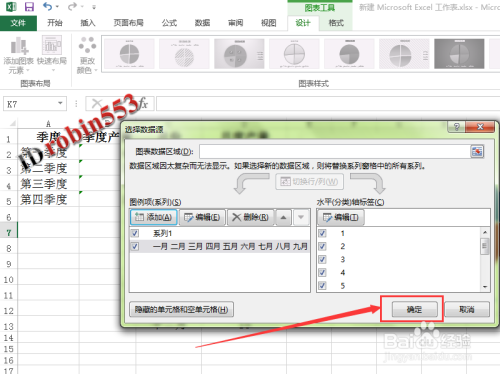Toggle the 系列1 checkbox

[x=135, y=233]
